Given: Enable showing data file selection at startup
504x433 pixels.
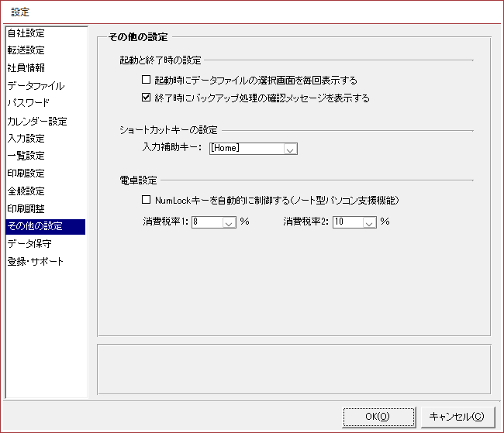Looking at the screenshot, I should tap(146, 80).
